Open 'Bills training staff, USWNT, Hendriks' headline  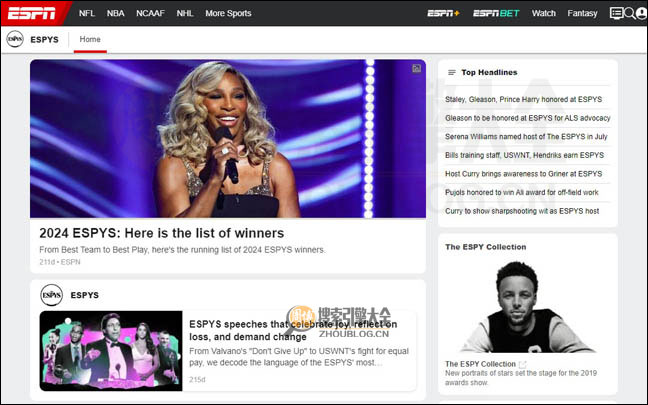(524, 155)
